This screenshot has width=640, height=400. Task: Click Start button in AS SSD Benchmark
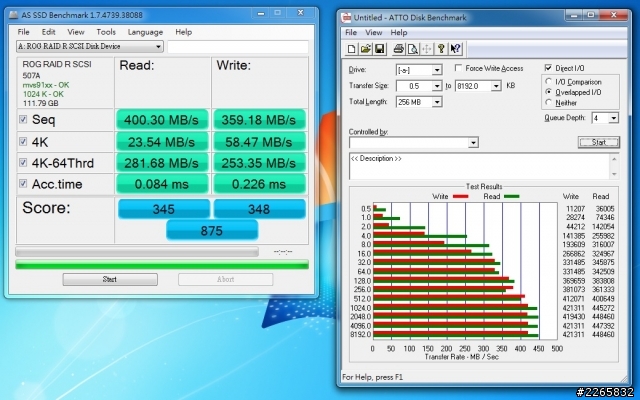pyautogui.click(x=110, y=280)
